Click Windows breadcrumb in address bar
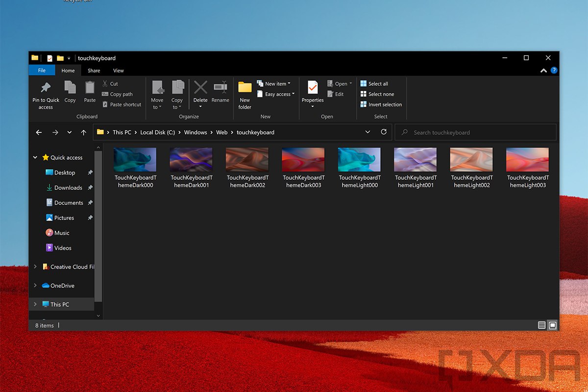Image resolution: width=588 pixels, height=392 pixels. pos(196,132)
